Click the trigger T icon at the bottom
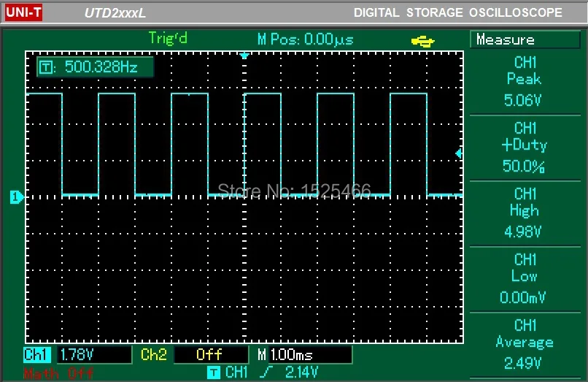This screenshot has width=588, height=382. [x=213, y=373]
